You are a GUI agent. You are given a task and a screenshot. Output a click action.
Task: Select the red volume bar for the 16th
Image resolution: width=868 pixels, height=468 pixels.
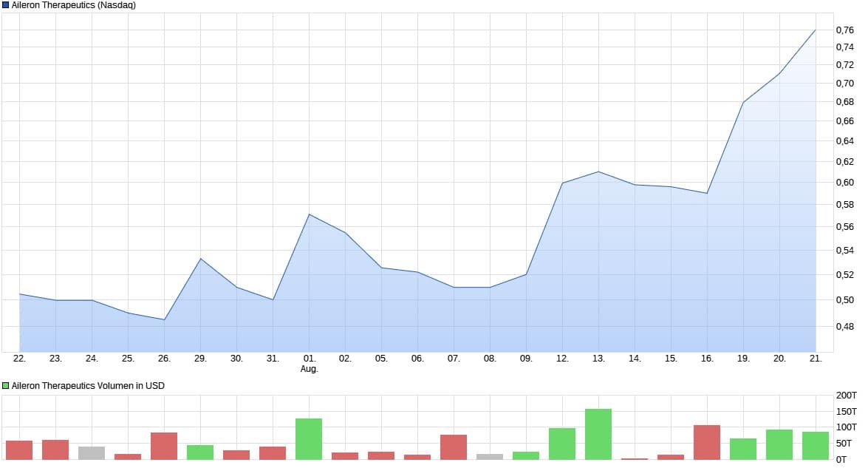pyautogui.click(x=706, y=442)
